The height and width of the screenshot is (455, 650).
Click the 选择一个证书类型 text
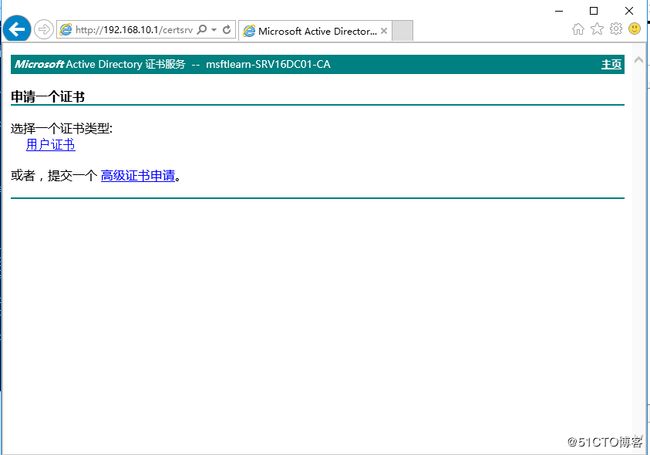click(61, 129)
